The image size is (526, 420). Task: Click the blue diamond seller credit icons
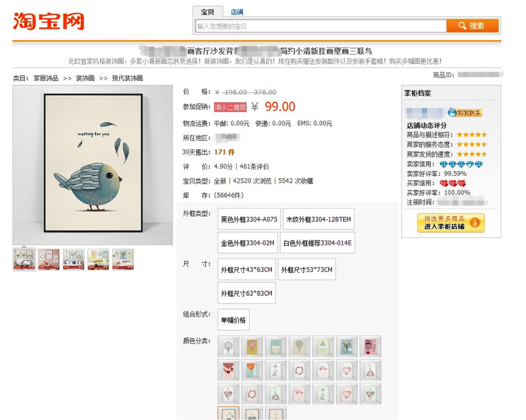[x=461, y=165]
